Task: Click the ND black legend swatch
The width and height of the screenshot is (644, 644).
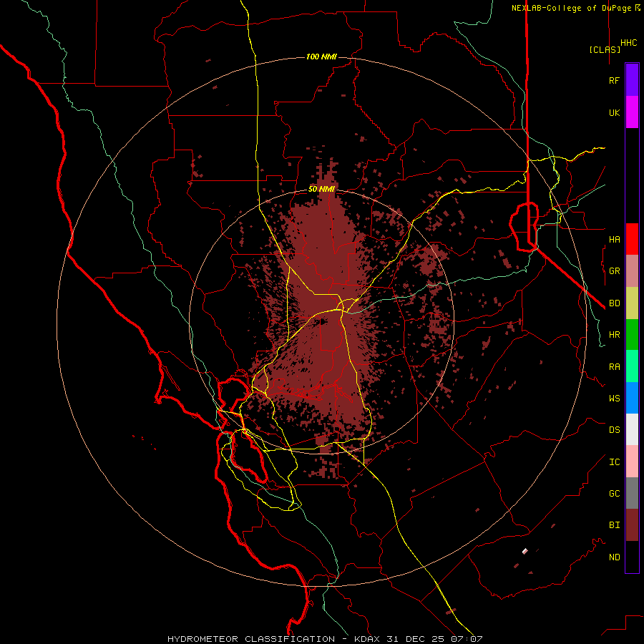Action: click(632, 557)
